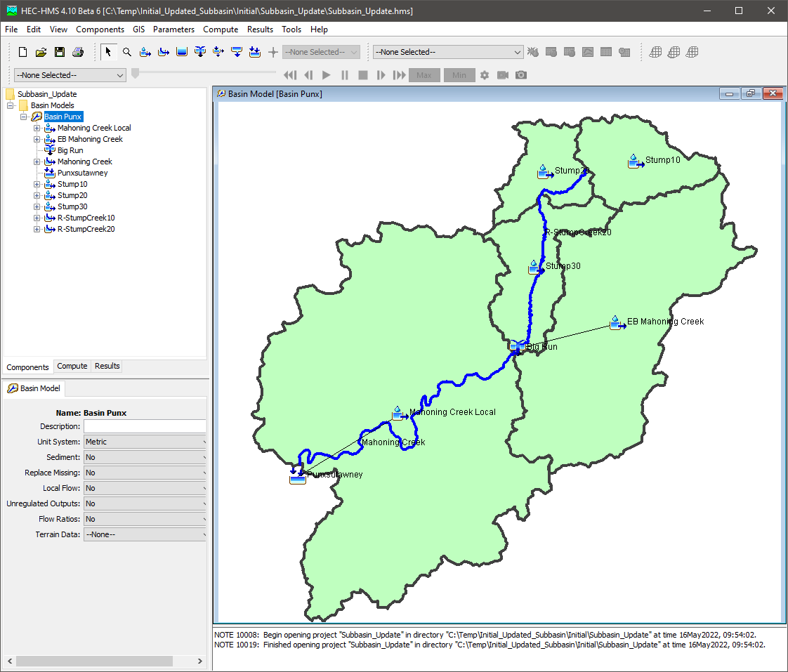The image size is (788, 672).
Task: Select the Reach Creation tool
Action: pos(164,52)
